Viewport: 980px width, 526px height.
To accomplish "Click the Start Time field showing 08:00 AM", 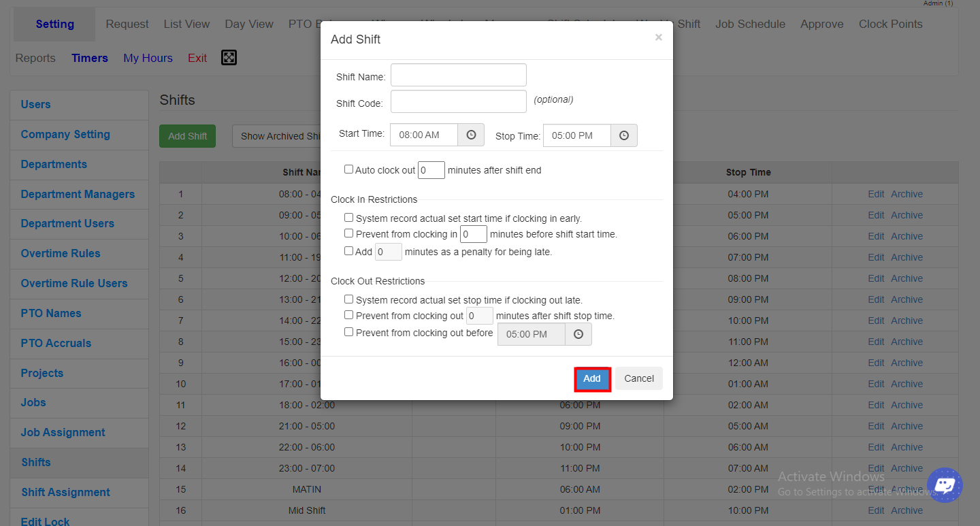I will (x=424, y=135).
